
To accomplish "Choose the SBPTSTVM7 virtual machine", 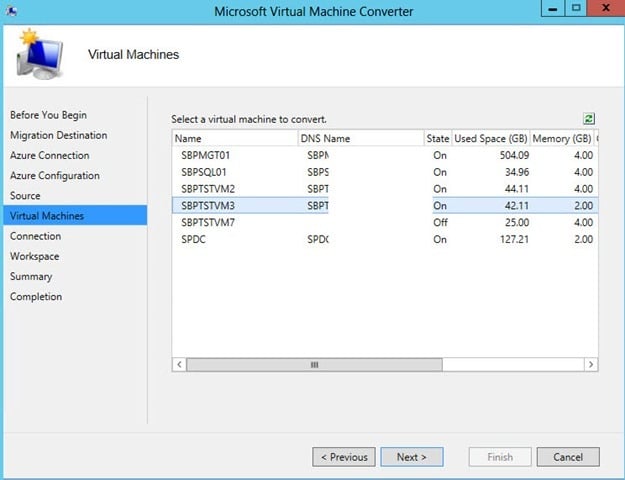I will tap(385, 222).
